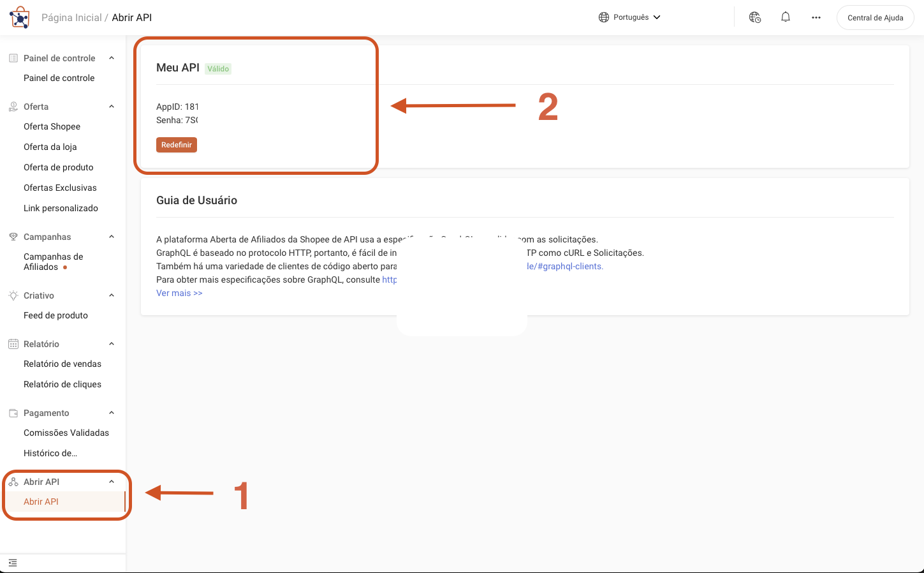The height and width of the screenshot is (573, 924).
Task: Click the Redefinir button
Action: (177, 145)
